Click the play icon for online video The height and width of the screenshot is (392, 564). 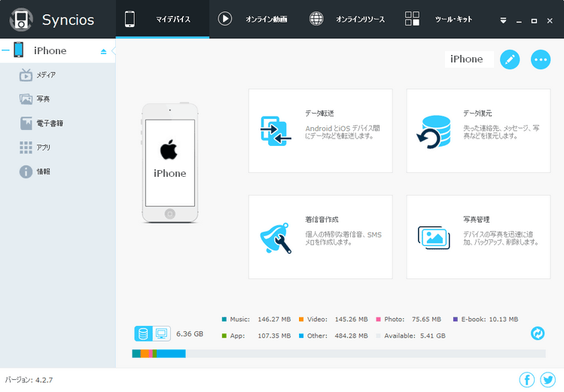(225, 19)
